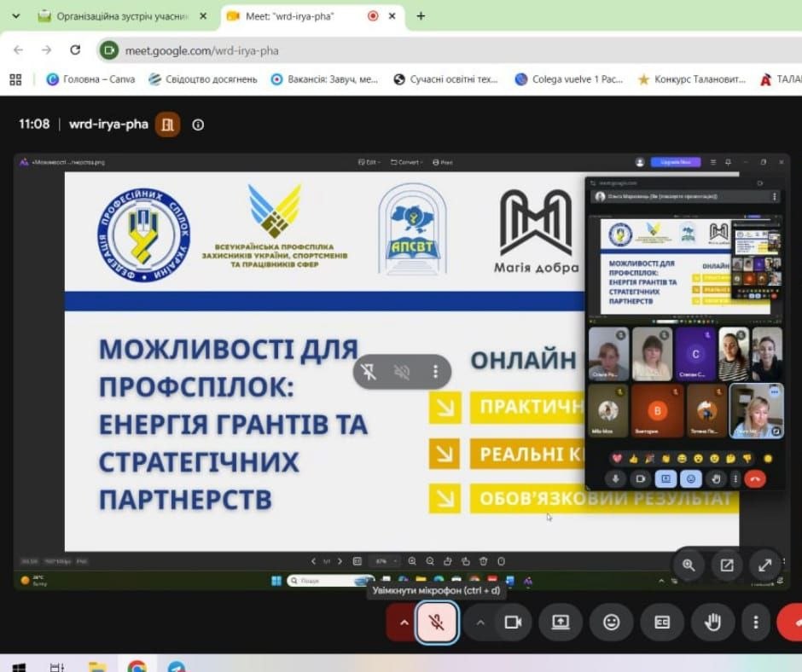Click red hang up button in mini window
The height and width of the screenshot is (672, 802).
[x=755, y=479]
